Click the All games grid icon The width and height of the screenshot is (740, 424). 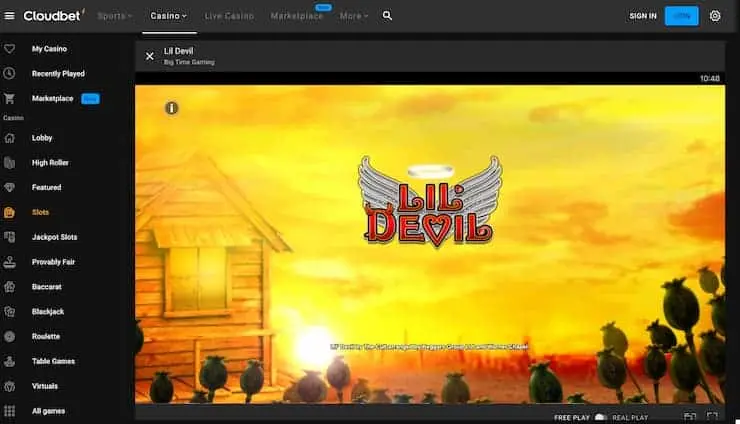coord(9,411)
